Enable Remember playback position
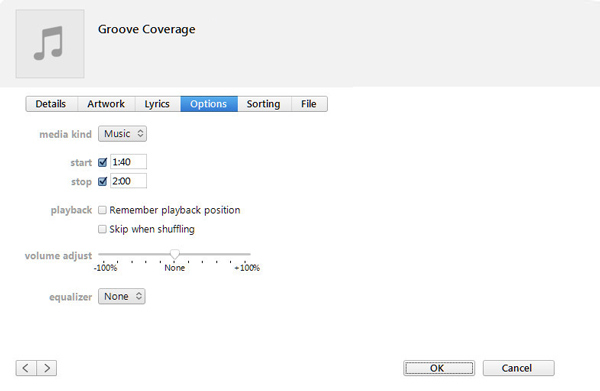The image size is (600, 391). tap(102, 210)
